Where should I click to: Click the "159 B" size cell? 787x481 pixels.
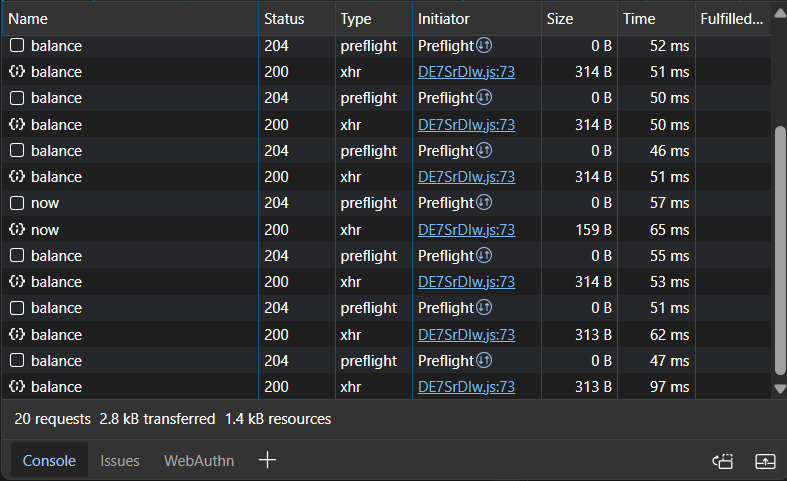click(593, 229)
